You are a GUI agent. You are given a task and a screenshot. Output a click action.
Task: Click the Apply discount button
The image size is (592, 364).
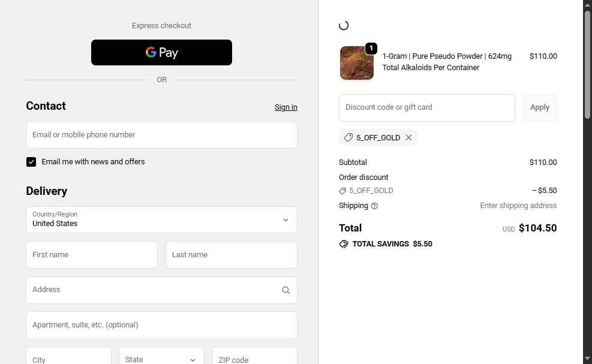pos(540,107)
